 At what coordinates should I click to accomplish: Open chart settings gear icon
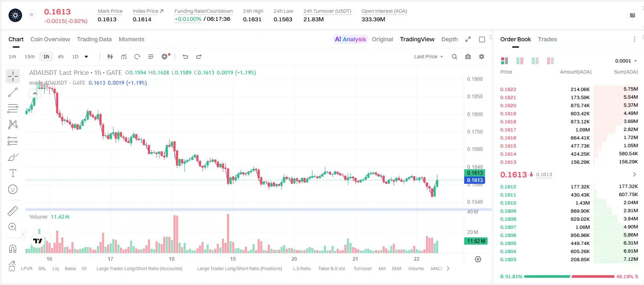click(482, 57)
